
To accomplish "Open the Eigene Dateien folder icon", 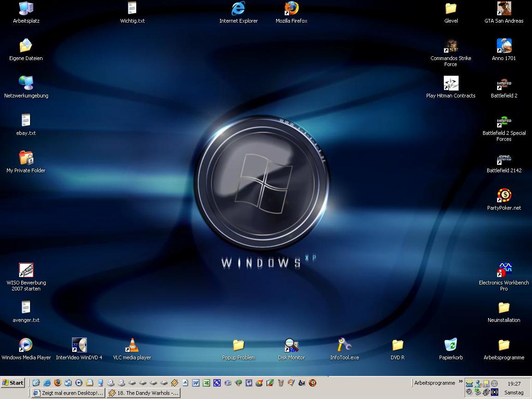I will 26,50.
